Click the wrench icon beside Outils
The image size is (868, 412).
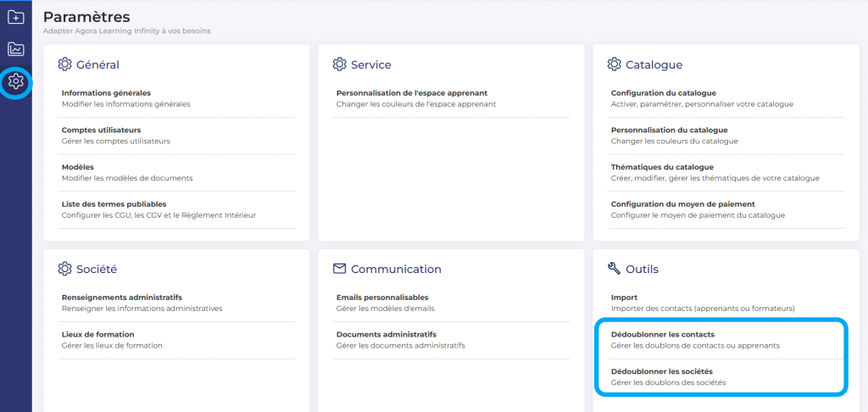click(614, 269)
